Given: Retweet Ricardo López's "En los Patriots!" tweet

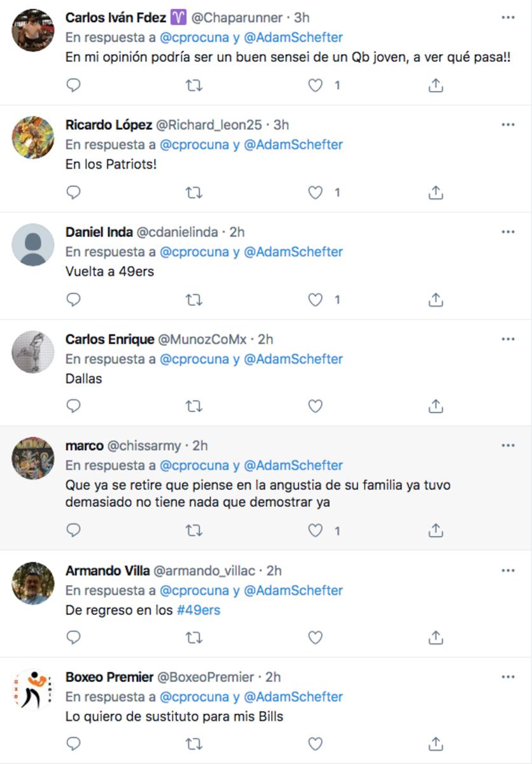Looking at the screenshot, I should tap(193, 192).
